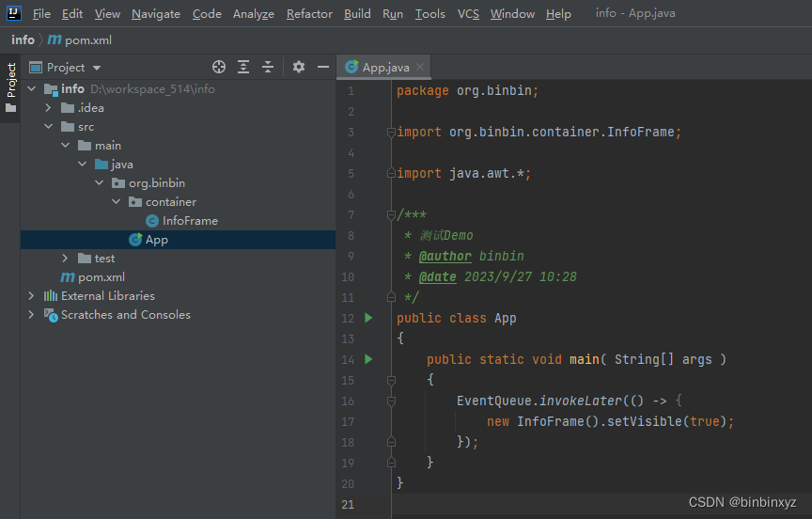Screen dimensions: 812x519
Task: Click the @date tag in Javadoc
Action: 437,276
